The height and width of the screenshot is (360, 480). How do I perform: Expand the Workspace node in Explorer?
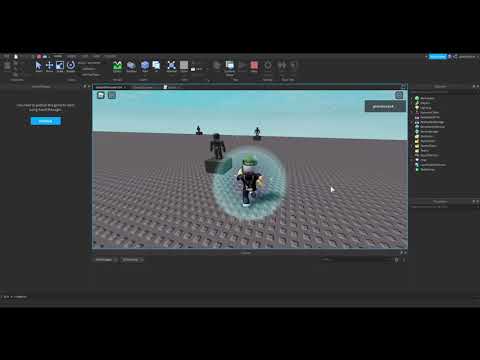[x=413, y=98]
